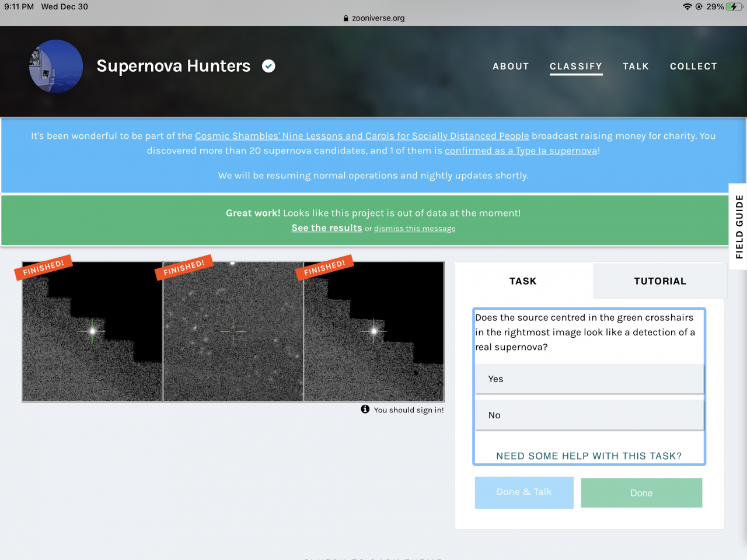Click the 'Great work!' banner text
The image size is (747, 560).
pos(253,213)
